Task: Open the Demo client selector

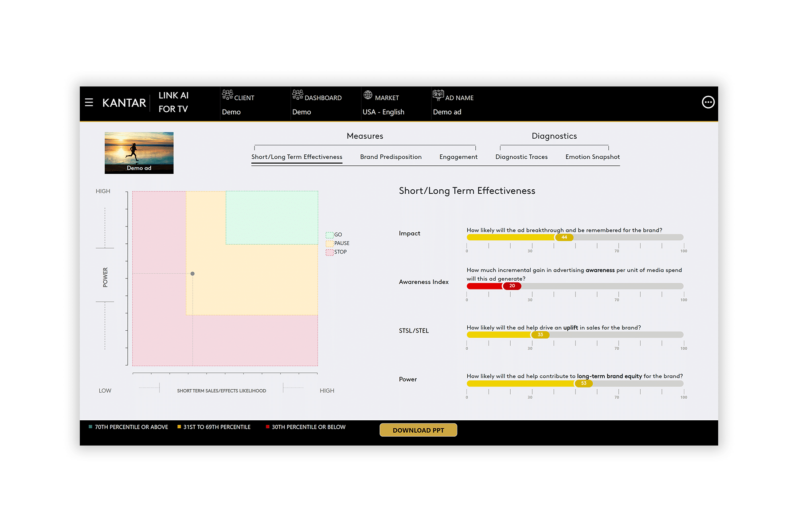Action: (x=231, y=112)
